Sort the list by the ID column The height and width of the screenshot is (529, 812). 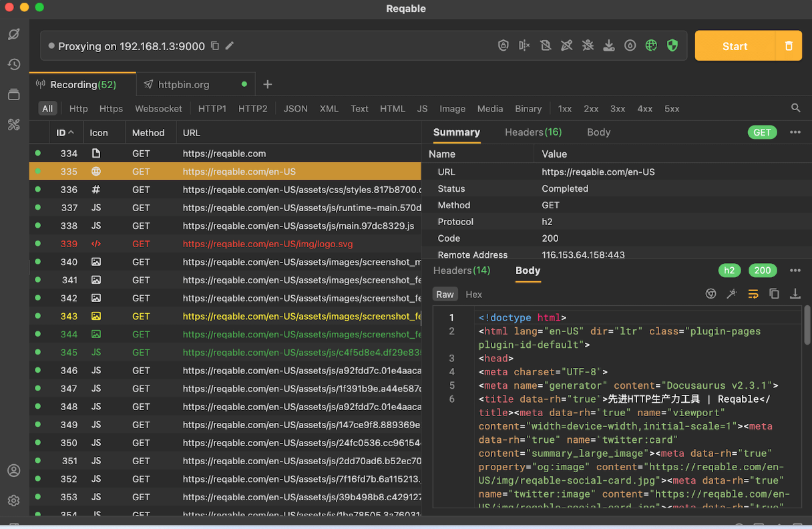(65, 132)
